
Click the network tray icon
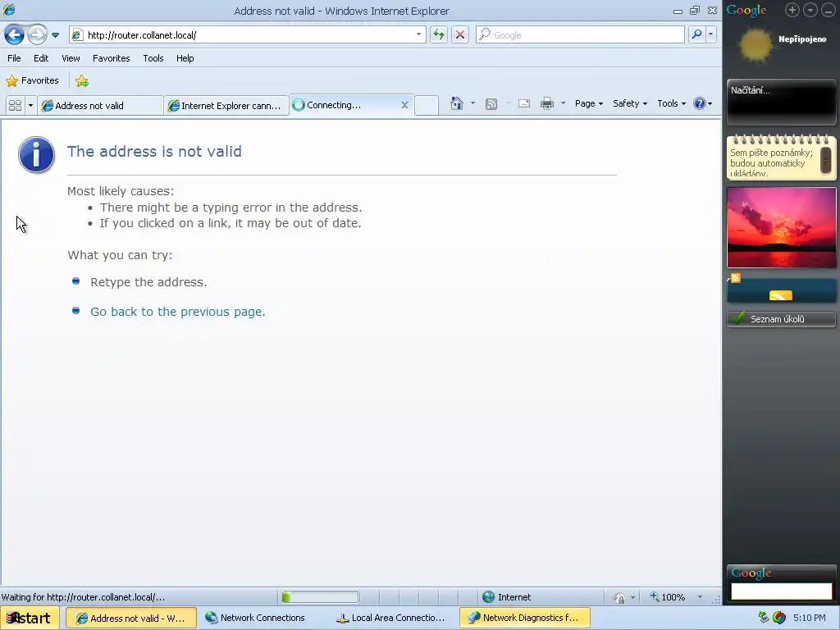tap(764, 618)
